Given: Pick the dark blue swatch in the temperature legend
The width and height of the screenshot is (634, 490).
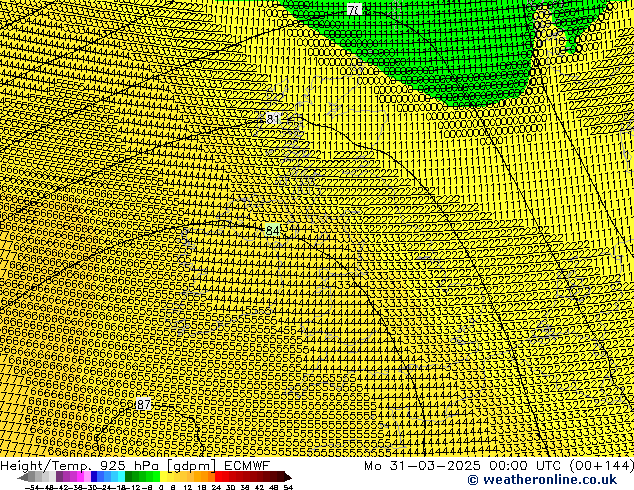Looking at the screenshot, I should (94, 476).
